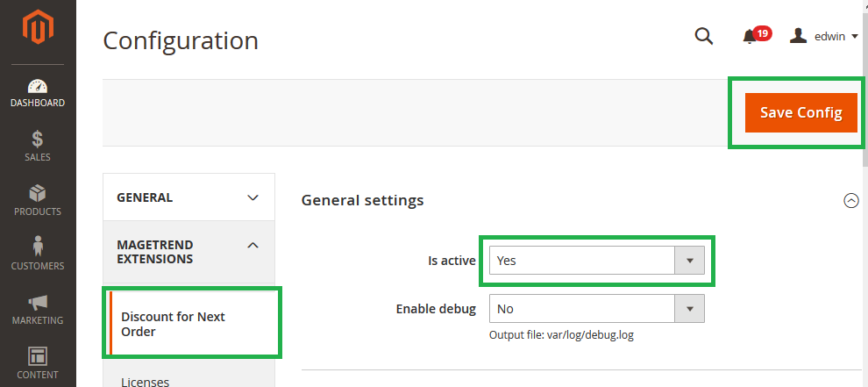Open the Content layout icon
868x387 pixels.
[x=38, y=356]
